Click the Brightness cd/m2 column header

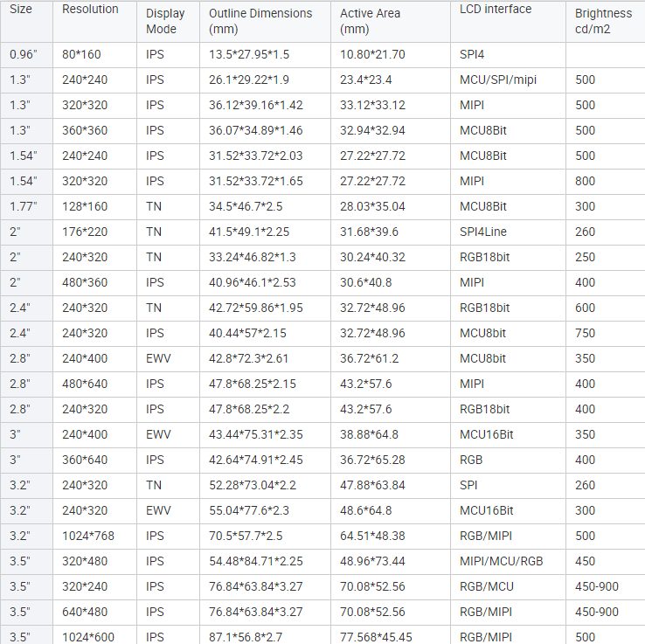coord(603,21)
